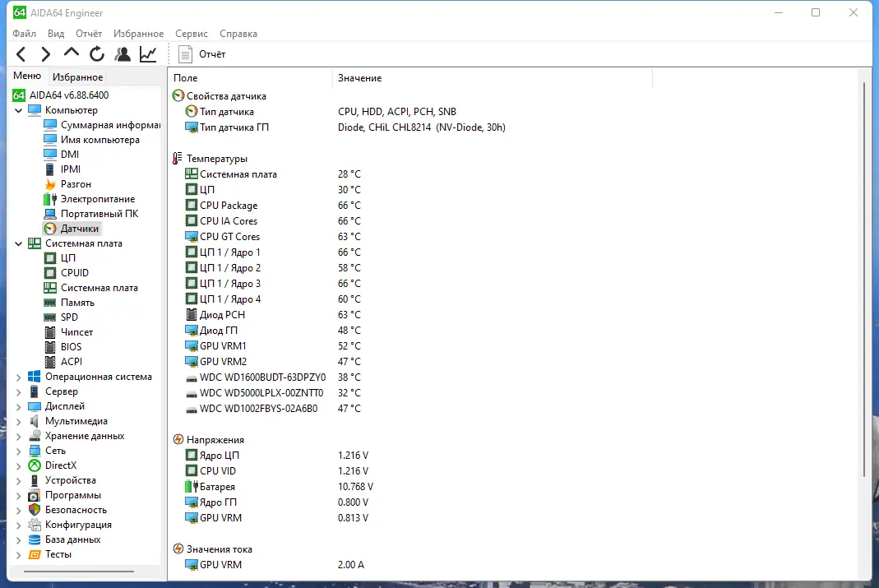Viewport: 879px width, 588px height.
Task: Select the AIDA64 v6.88.6400 root item
Action: click(61, 95)
